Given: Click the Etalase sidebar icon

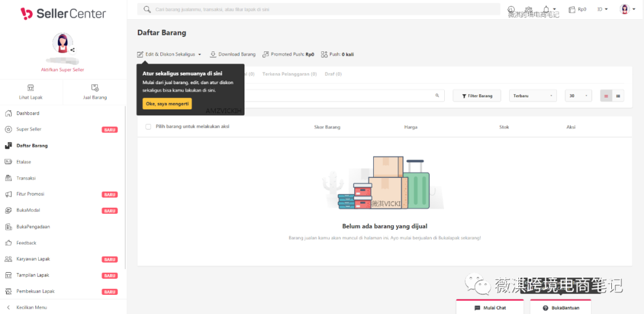Looking at the screenshot, I should coord(8,162).
